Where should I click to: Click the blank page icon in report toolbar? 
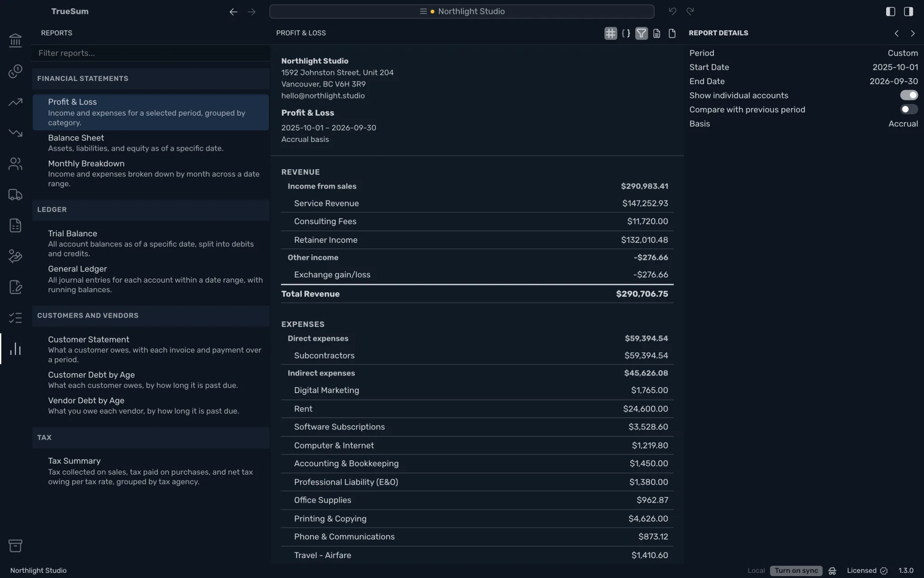coord(672,33)
